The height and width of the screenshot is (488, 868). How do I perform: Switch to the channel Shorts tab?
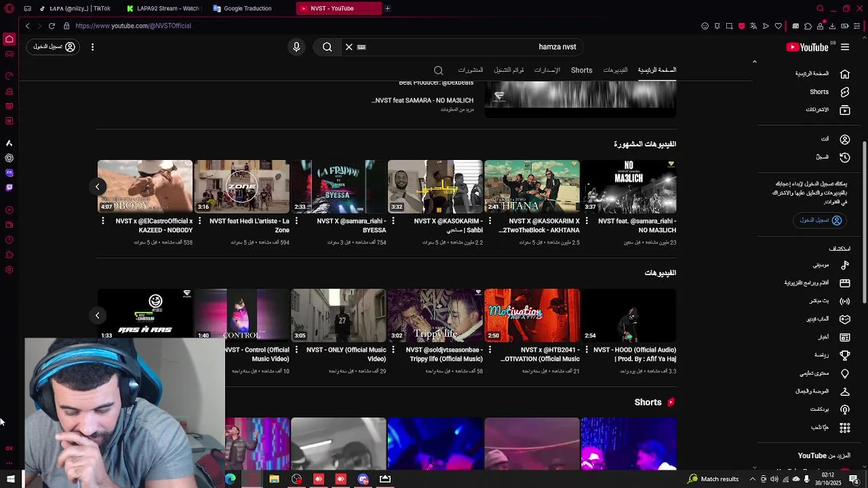pyautogui.click(x=581, y=70)
